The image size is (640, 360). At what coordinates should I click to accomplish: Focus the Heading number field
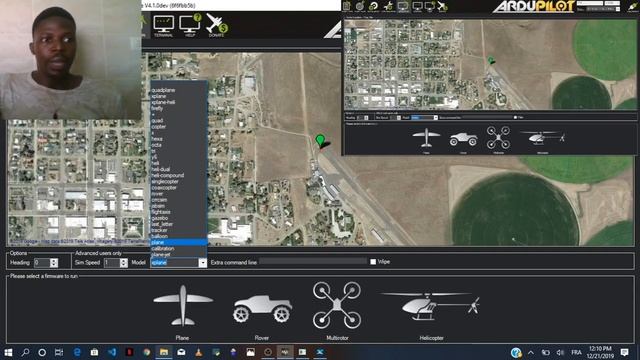[42, 263]
